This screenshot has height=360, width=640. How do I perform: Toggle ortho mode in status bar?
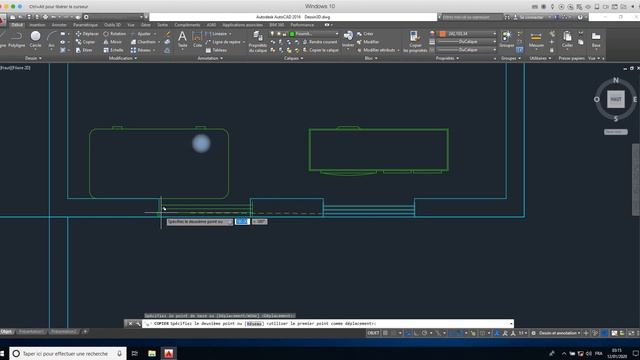point(416,333)
